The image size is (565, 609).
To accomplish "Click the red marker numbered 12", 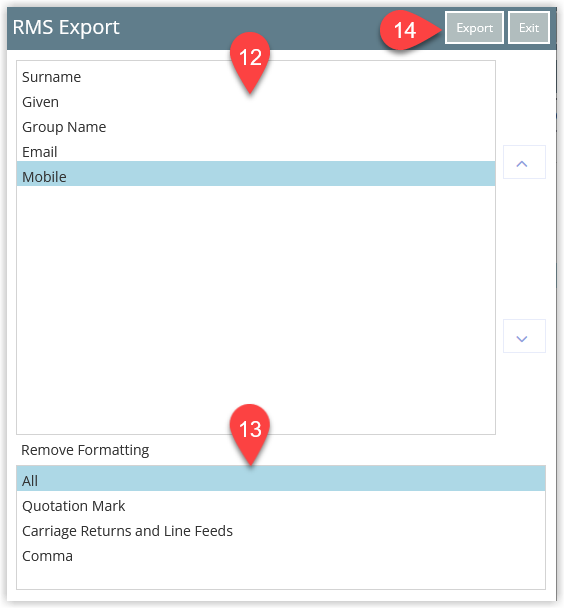I will click(250, 62).
